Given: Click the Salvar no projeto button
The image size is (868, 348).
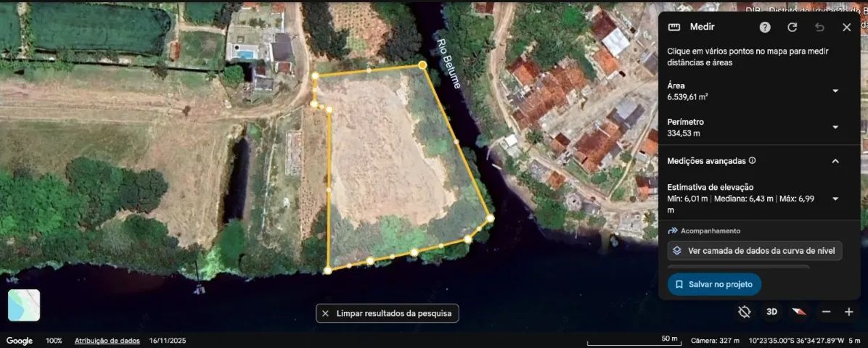Looking at the screenshot, I should tap(714, 284).
